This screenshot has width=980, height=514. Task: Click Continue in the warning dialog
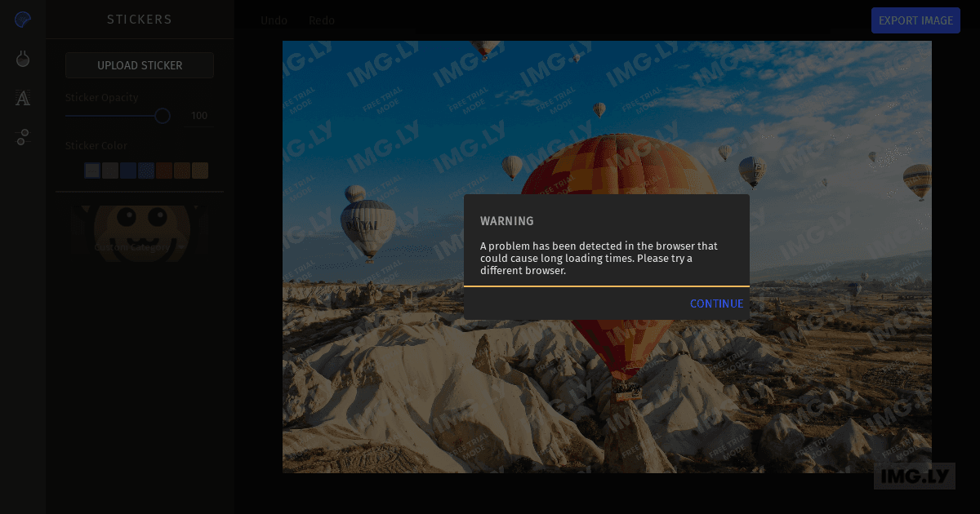coord(716,304)
